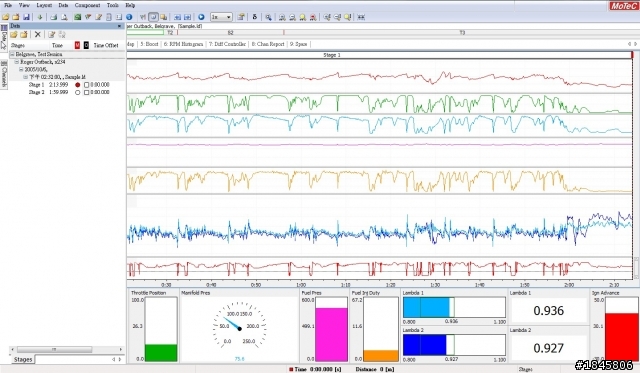The height and width of the screenshot is (373, 640).
Task: Open the Channels vertical side tab
Action: (x=4, y=74)
